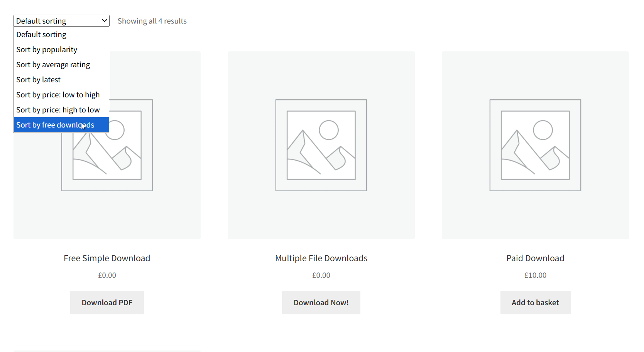Viewport: 644px width, 352px height.
Task: Select "Sort by free downloads" option
Action: [55, 124]
